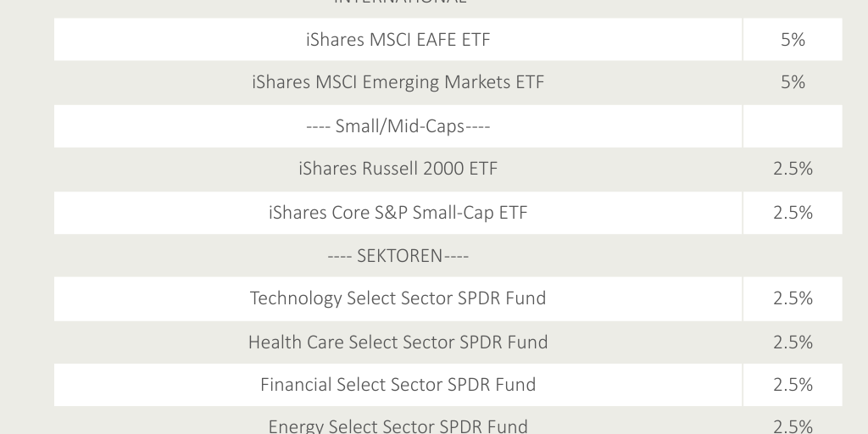Select the 5% weight for Emerging Markets ETF

(793, 82)
